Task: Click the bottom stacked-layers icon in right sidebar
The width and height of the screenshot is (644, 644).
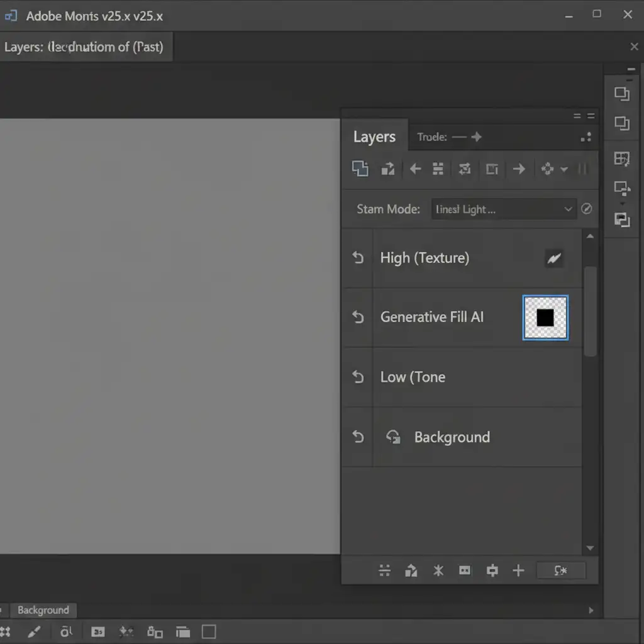Action: coord(621,219)
